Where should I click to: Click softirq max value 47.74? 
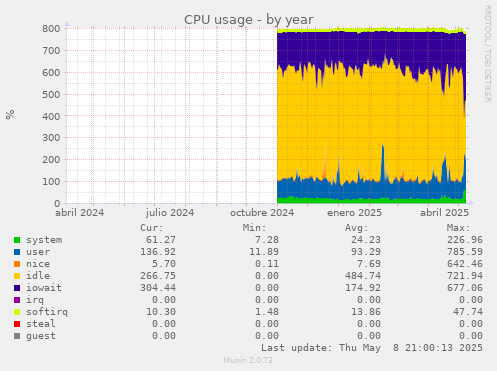coord(468,312)
